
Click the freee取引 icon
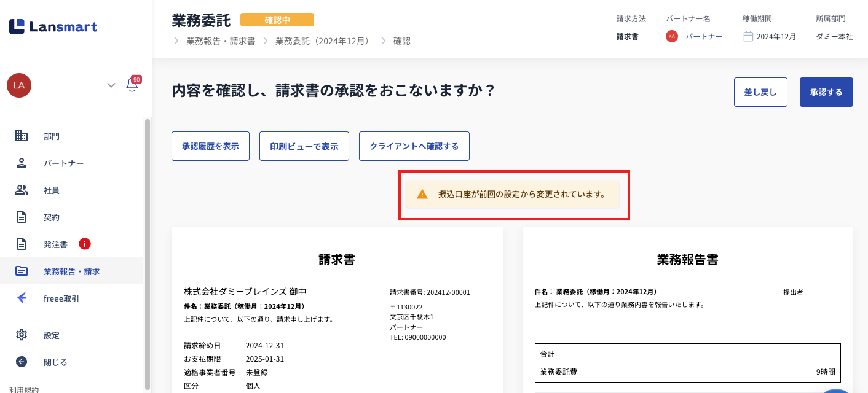tap(22, 298)
